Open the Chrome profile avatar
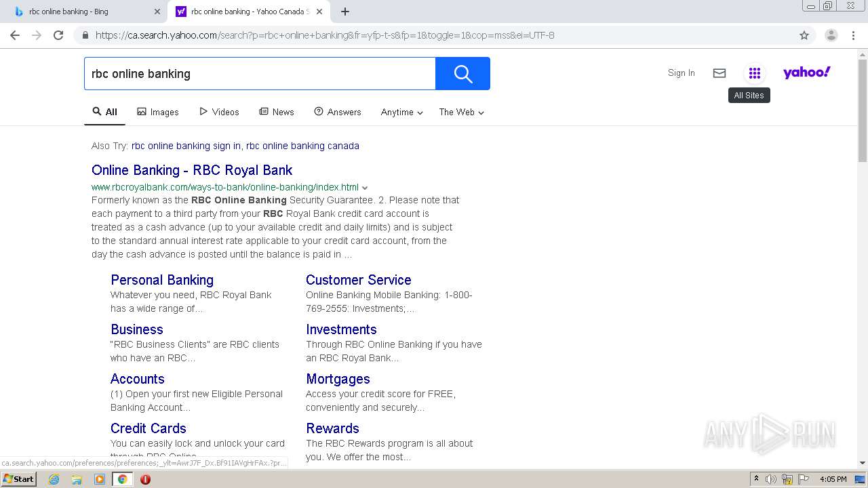 coord(831,35)
